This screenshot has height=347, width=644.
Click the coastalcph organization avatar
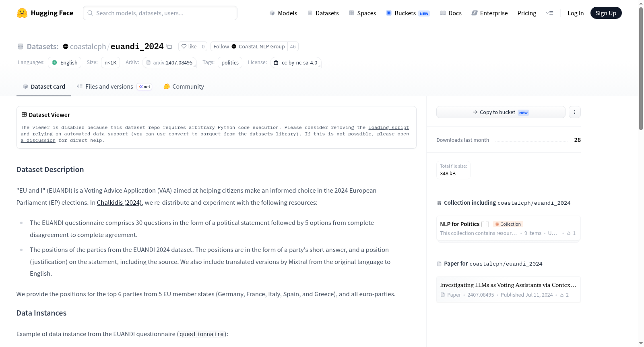(66, 46)
